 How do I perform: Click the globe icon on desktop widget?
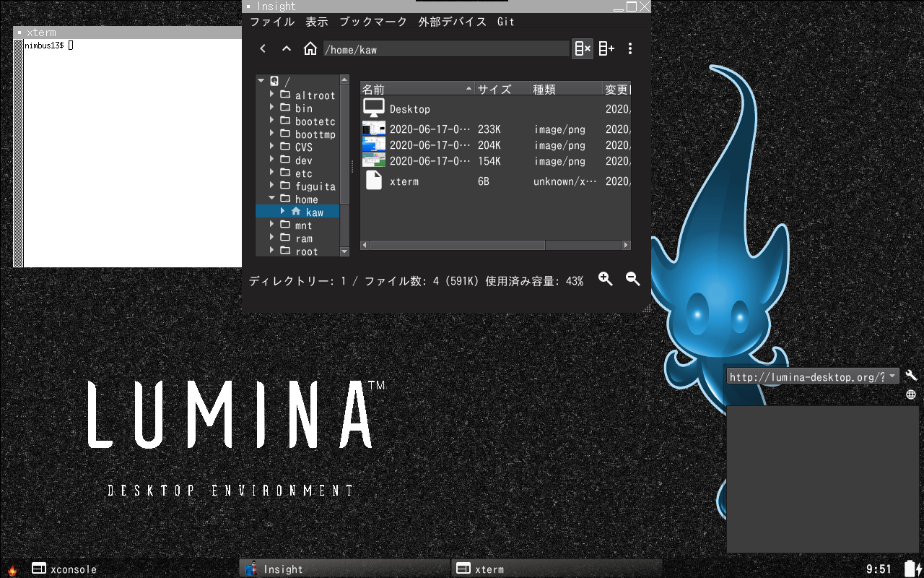pos(911,394)
